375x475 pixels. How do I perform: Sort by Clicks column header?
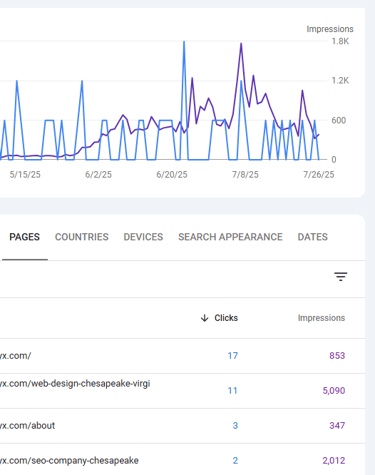[x=226, y=318]
